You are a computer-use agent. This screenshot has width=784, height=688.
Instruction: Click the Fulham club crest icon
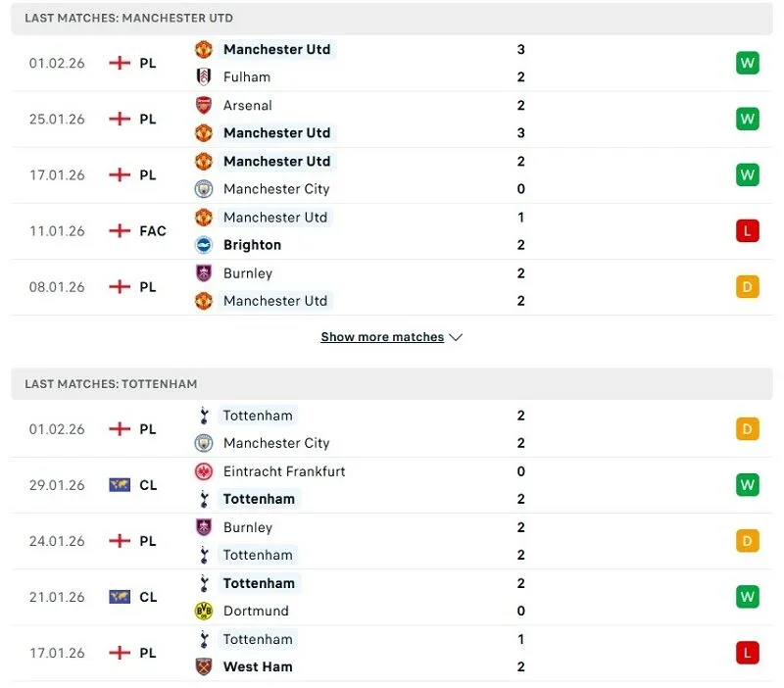(204, 76)
